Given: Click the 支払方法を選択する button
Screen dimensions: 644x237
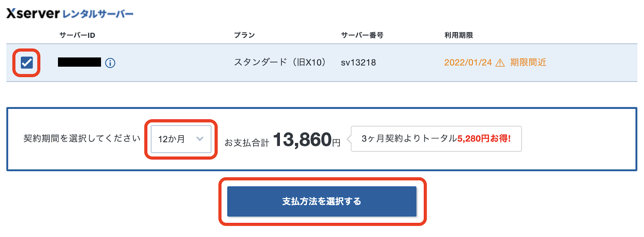Looking at the screenshot, I should coord(322,201).
